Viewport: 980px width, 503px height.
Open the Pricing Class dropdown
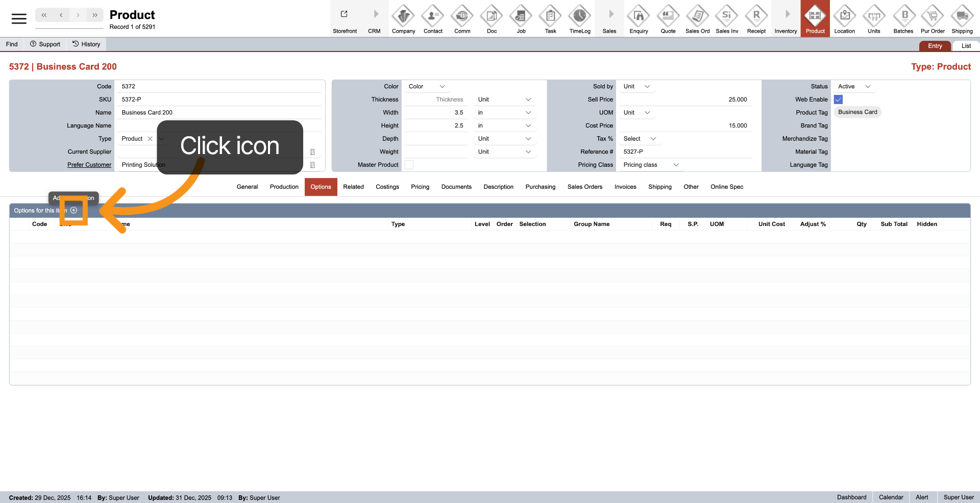click(x=651, y=165)
